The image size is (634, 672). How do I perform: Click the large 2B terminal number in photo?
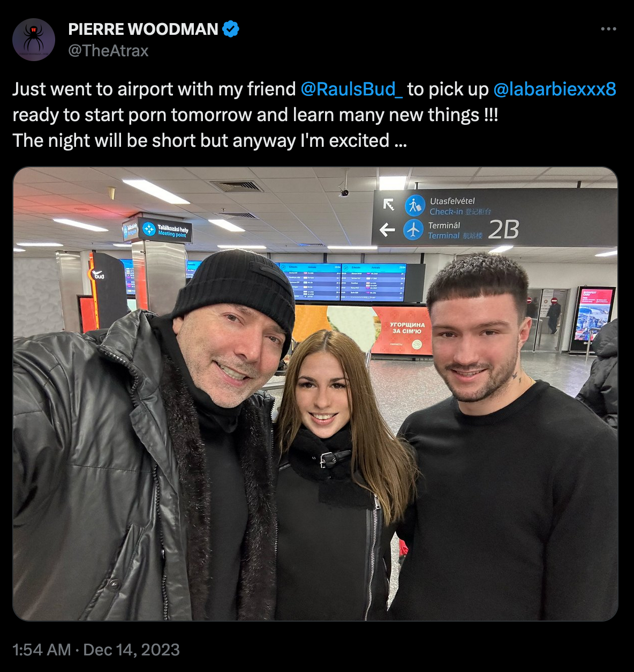pos(503,230)
